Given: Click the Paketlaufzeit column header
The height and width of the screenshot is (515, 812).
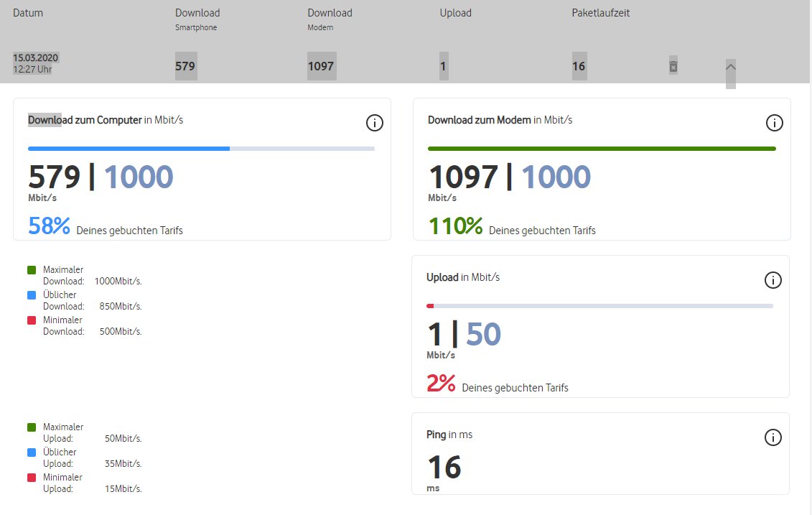Looking at the screenshot, I should (600, 13).
